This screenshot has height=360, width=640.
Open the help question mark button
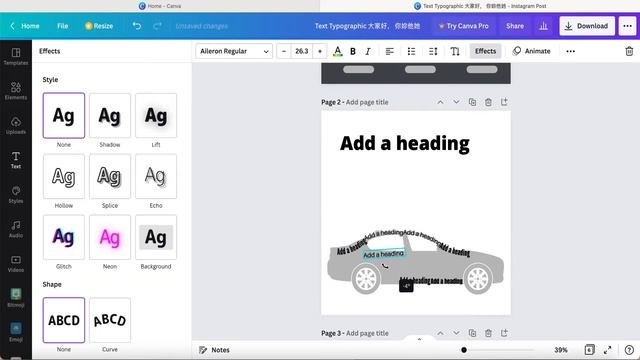[x=629, y=350]
